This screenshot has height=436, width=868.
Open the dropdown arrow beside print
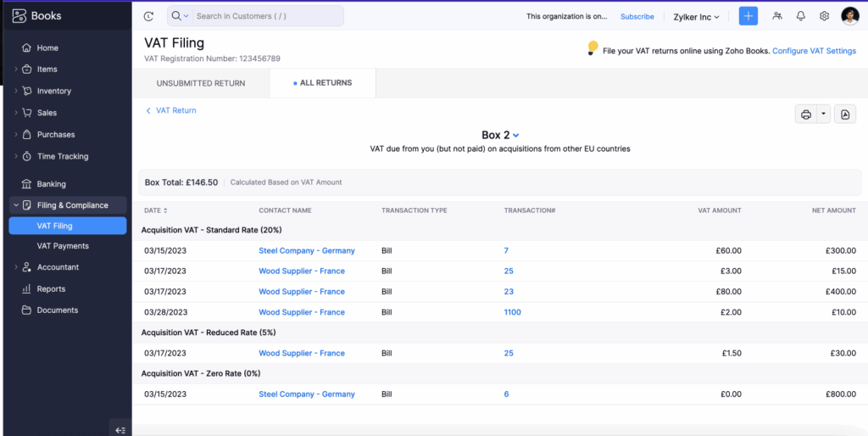point(822,115)
